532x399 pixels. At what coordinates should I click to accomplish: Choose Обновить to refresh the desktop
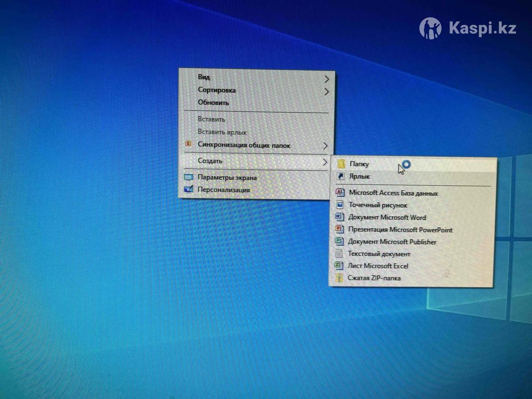(x=213, y=102)
